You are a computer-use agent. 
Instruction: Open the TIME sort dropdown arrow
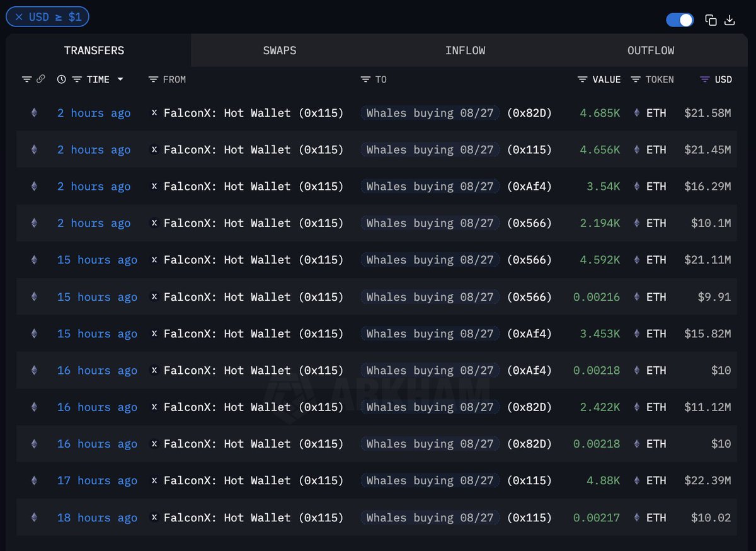point(120,79)
